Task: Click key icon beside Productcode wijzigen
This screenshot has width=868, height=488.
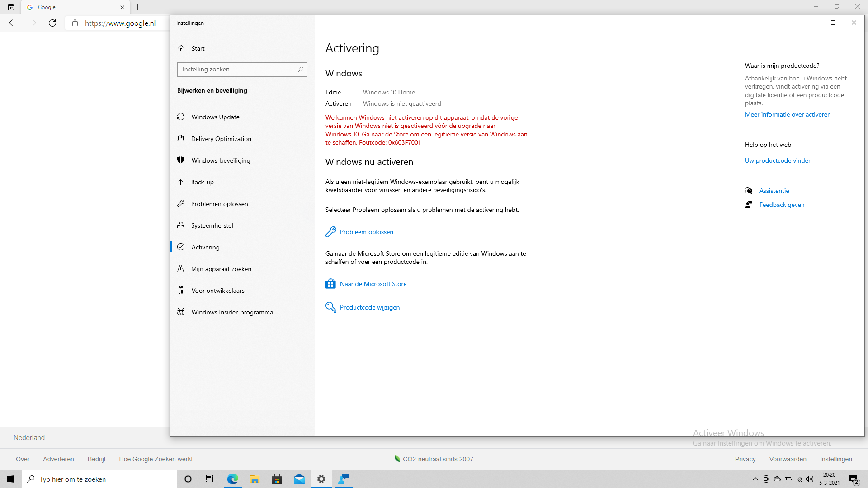Action: 331,307
